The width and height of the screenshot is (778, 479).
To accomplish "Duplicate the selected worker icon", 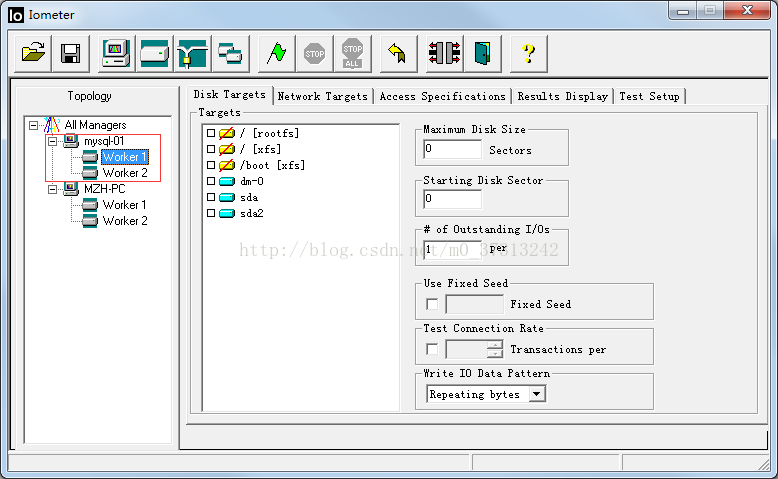I will pyautogui.click(x=230, y=53).
